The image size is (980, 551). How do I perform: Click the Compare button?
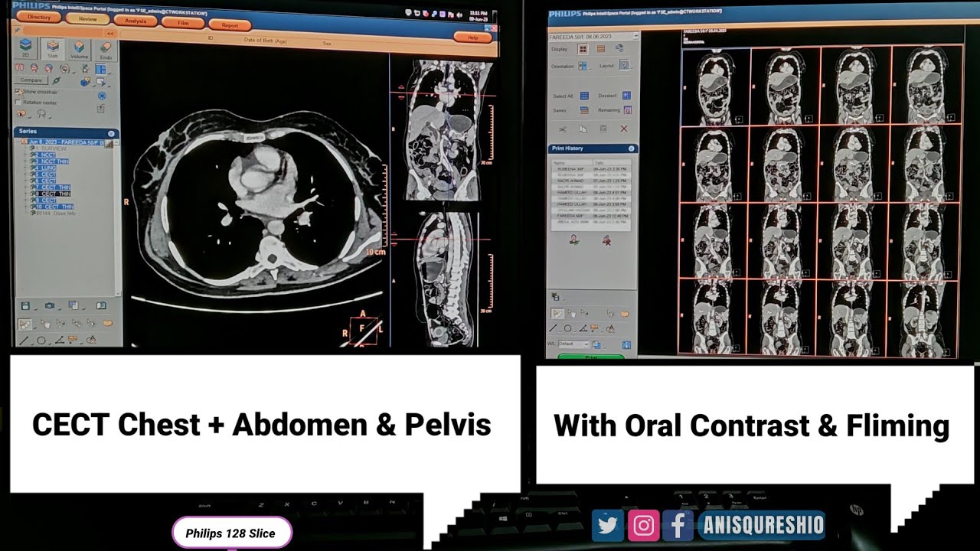click(x=31, y=80)
